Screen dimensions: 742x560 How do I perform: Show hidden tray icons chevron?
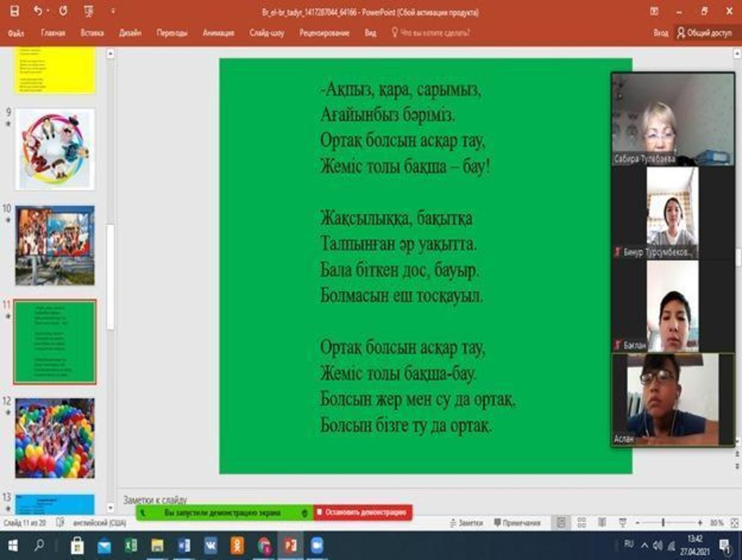coord(644,546)
